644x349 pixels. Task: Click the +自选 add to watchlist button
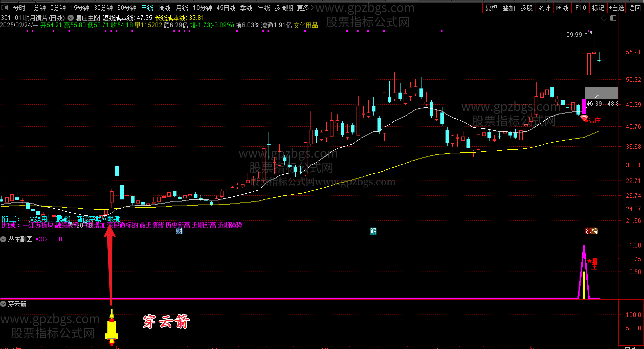tap(617, 8)
